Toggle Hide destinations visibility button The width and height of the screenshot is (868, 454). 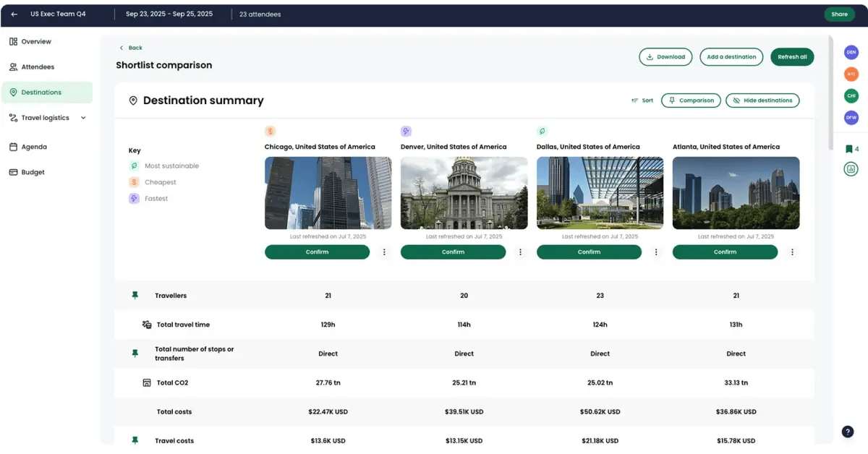(762, 100)
